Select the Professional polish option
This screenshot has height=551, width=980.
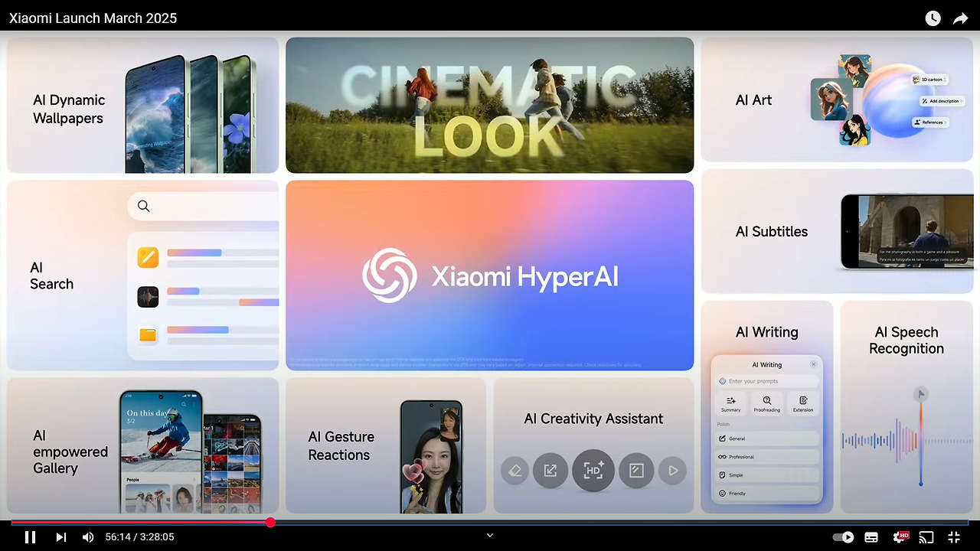766,457
